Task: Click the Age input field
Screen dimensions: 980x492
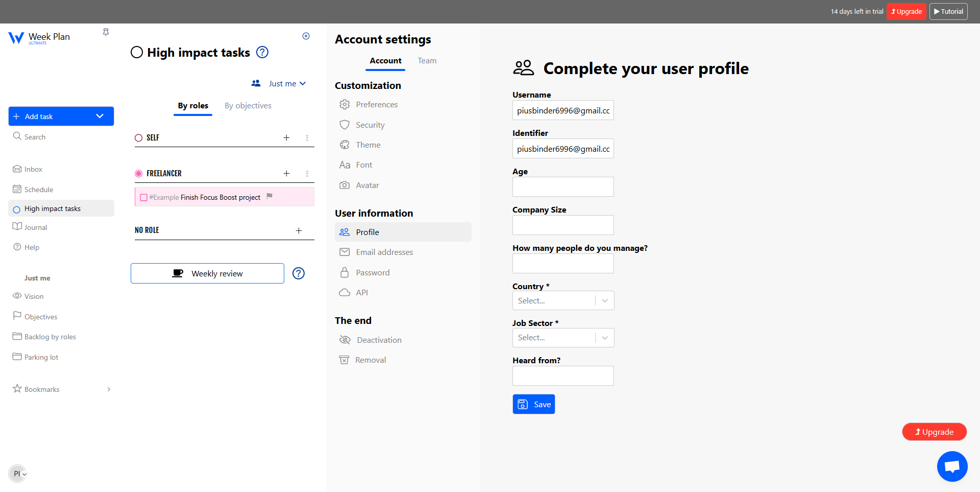Action: pos(563,186)
